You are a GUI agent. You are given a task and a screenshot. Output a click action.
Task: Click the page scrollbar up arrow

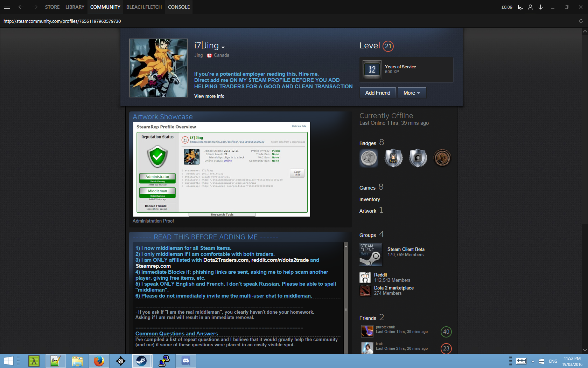[585, 32]
